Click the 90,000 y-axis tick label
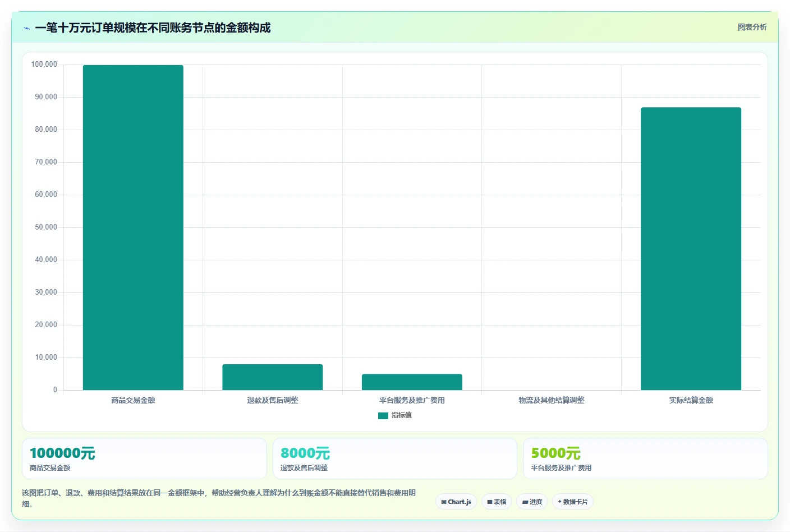 click(x=46, y=97)
